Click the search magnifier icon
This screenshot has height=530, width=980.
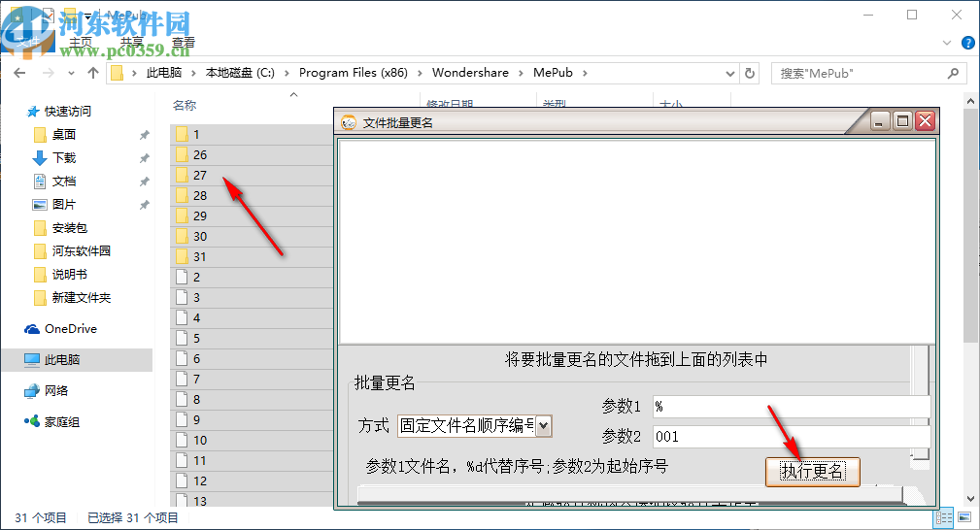[953, 73]
